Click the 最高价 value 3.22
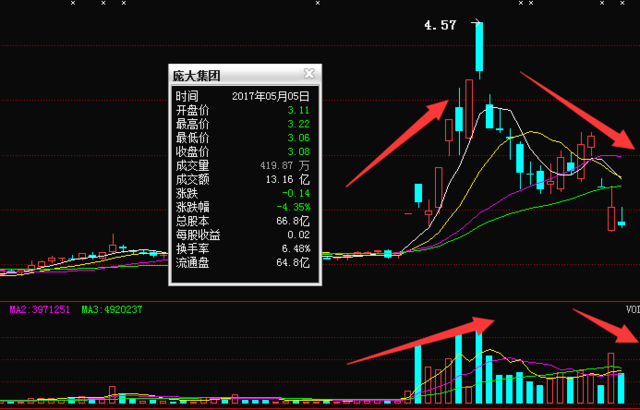Image resolution: width=640 pixels, height=410 pixels. click(x=298, y=124)
